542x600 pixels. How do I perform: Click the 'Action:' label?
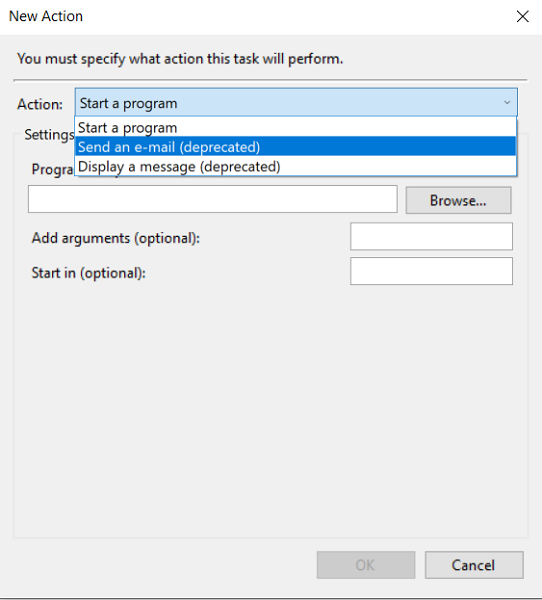click(40, 104)
